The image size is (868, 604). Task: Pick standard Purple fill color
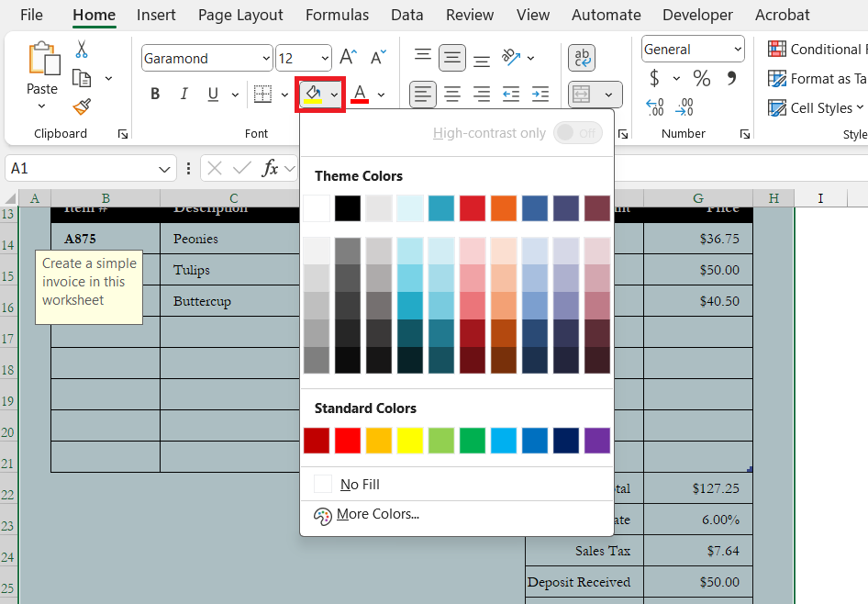(x=596, y=441)
